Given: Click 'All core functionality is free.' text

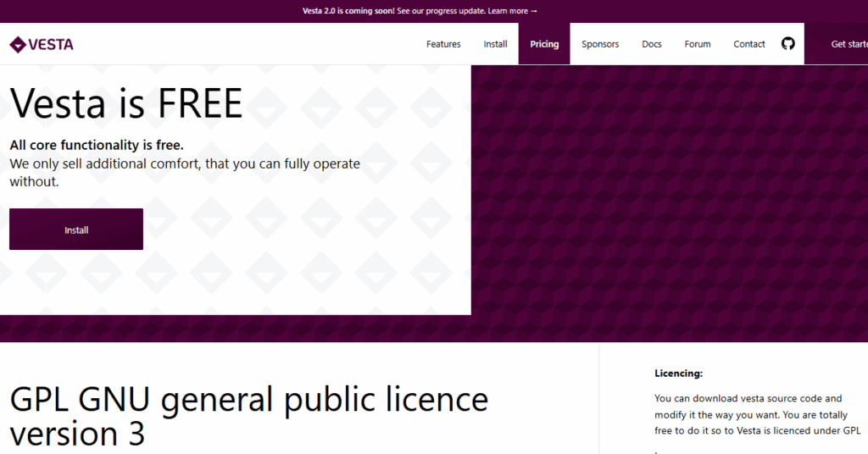Looking at the screenshot, I should tap(97, 145).
